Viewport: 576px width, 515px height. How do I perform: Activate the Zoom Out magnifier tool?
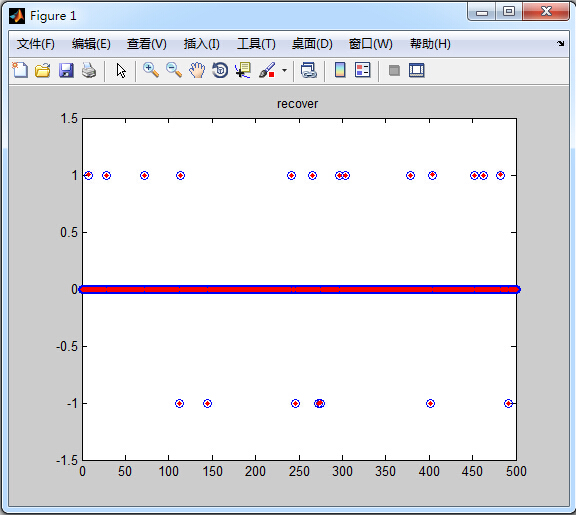click(174, 70)
